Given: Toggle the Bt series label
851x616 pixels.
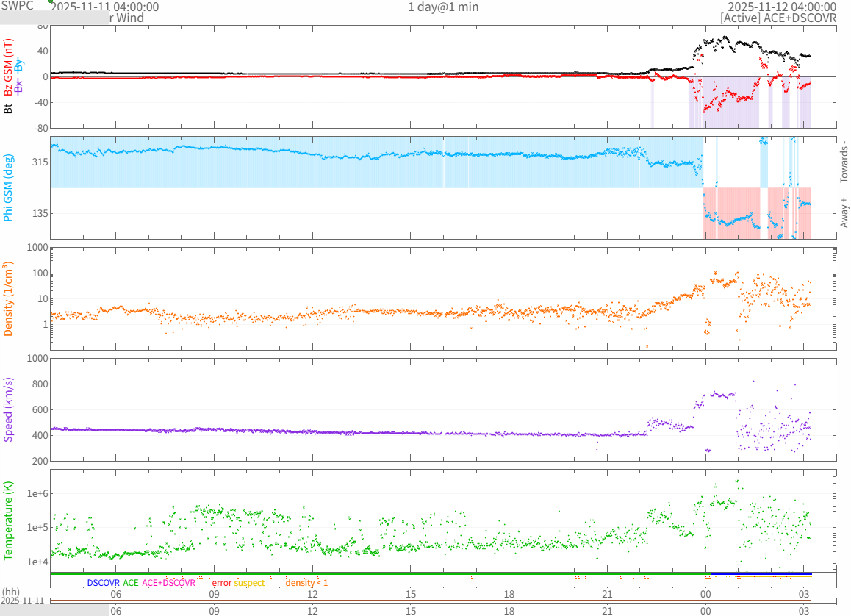Looking at the screenshot, I should [x=9, y=108].
